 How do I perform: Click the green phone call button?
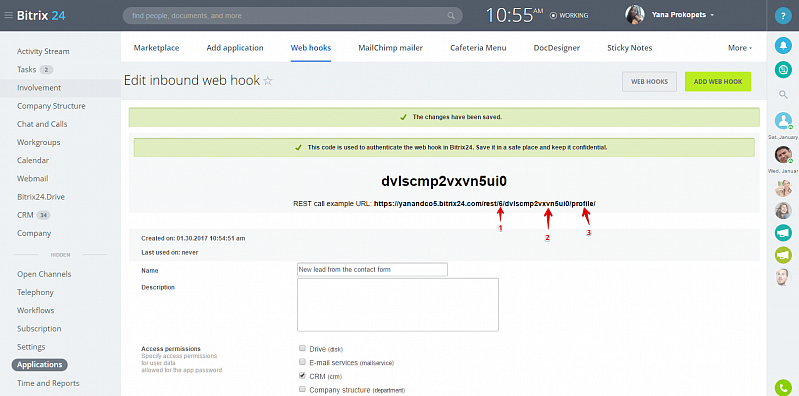783,387
